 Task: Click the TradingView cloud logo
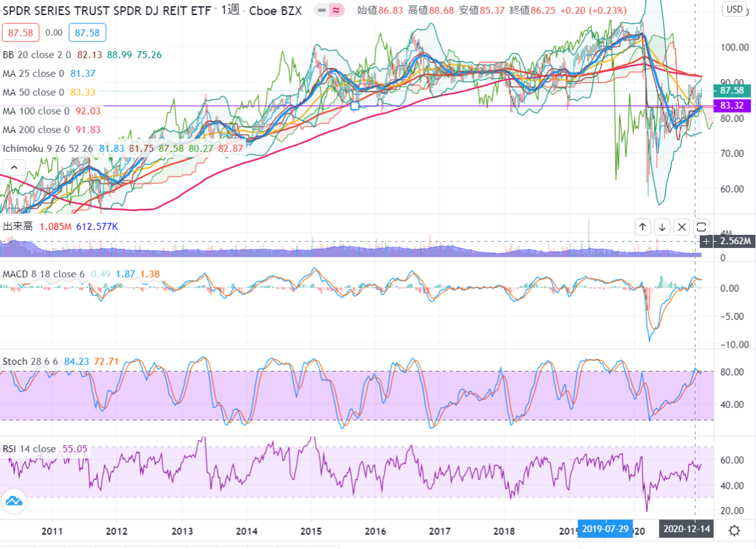(x=14, y=501)
